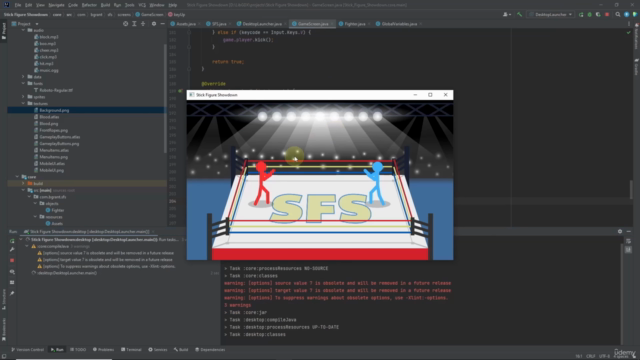Image resolution: width=640 pixels, height=360 pixels.
Task: Select Roboto-Regular.ttf in the project tree
Action: tap(56, 90)
